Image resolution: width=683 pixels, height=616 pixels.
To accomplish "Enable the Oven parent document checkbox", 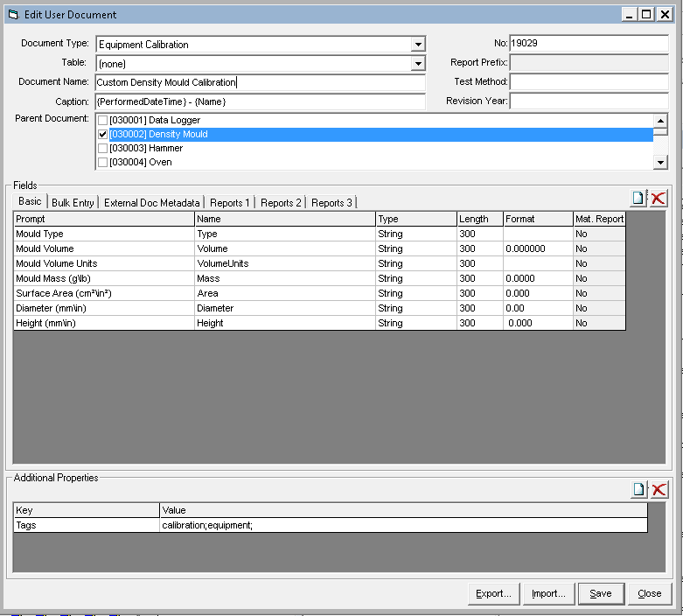I will (103, 163).
